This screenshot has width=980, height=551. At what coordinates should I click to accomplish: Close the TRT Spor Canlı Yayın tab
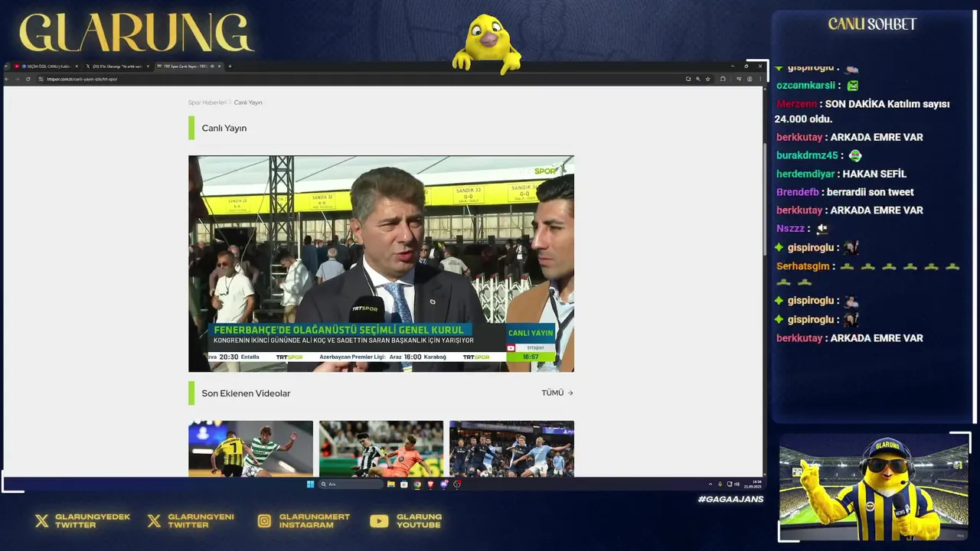point(219,67)
